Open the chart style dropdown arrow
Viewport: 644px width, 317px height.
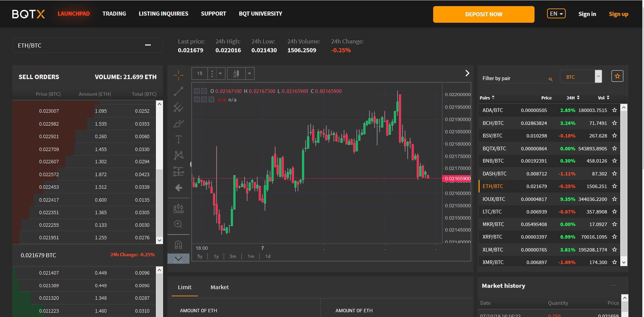(x=250, y=73)
